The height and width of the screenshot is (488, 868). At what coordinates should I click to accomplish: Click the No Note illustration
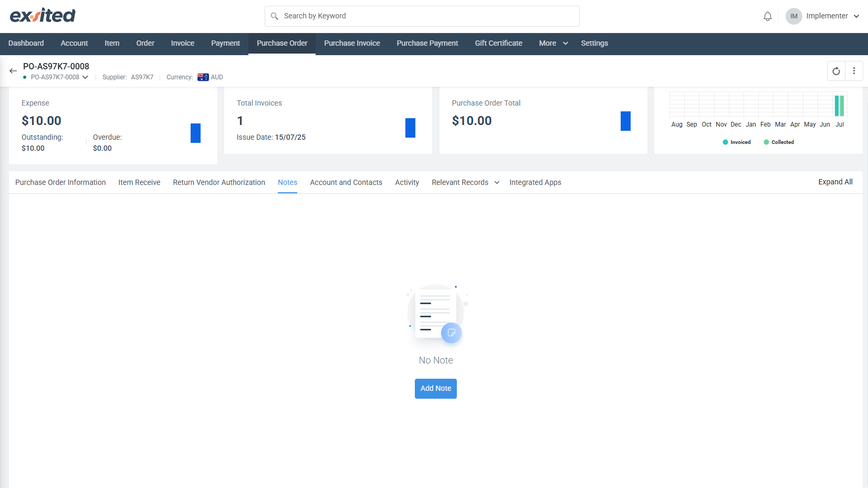pos(436,314)
